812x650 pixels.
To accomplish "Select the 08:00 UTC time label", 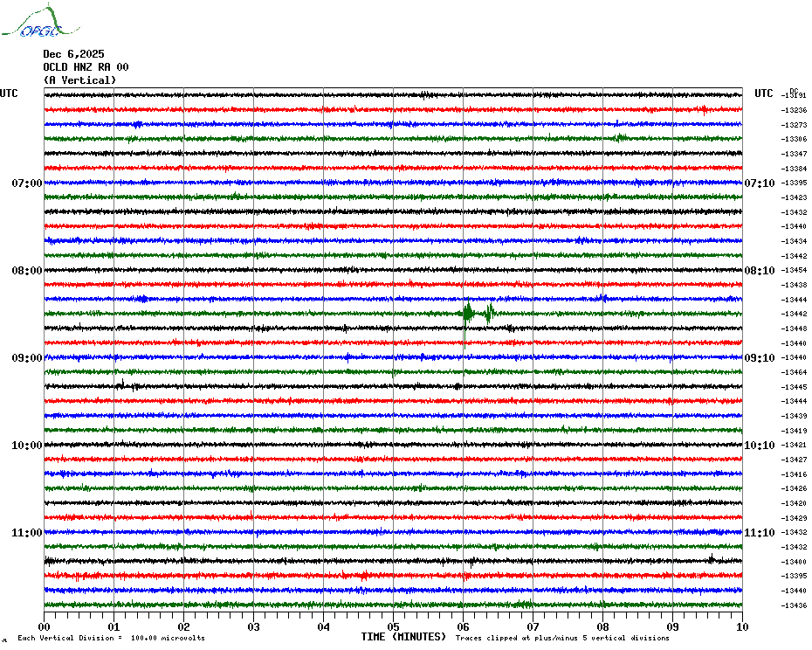I will click(x=27, y=271).
